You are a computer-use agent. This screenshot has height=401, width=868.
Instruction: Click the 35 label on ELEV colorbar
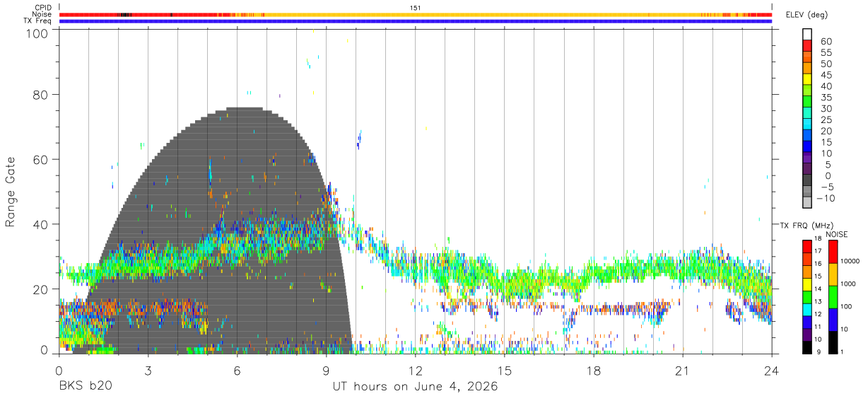point(825,98)
